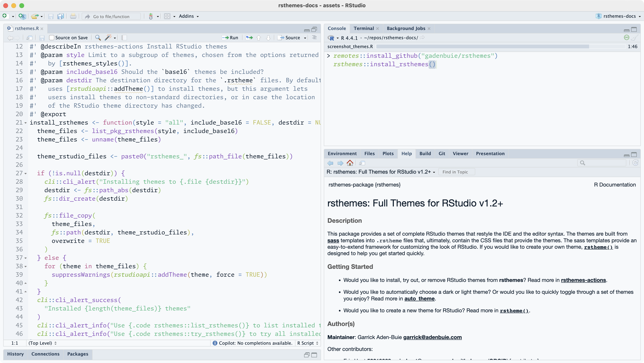Click the code tools magic wand icon
Image resolution: width=644 pixels, height=363 pixels.
108,38
